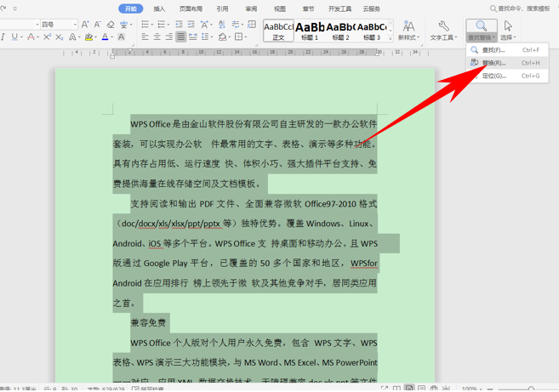Click the borders icon
This screenshot has width=559, height=392.
click(238, 37)
